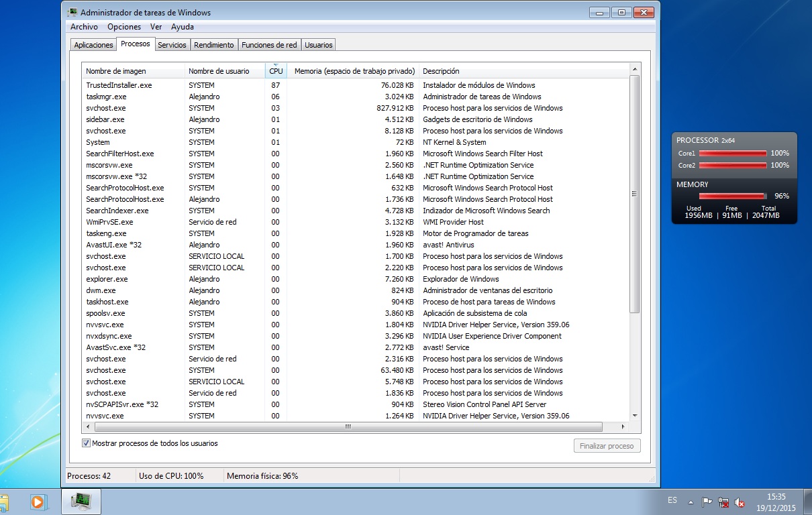Image resolution: width=812 pixels, height=515 pixels.
Task: Select the TrustedInstaller.exe process row
Action: (x=356, y=85)
